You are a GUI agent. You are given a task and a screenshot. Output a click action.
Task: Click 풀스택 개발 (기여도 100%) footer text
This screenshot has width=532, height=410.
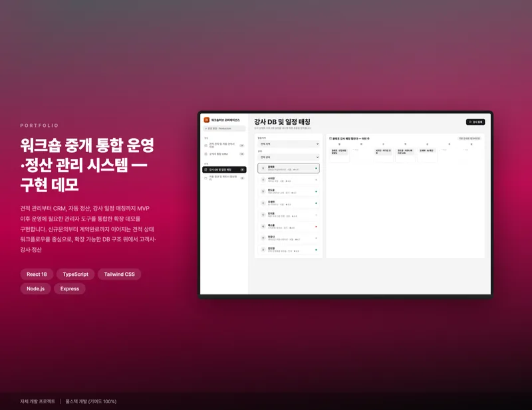91,401
